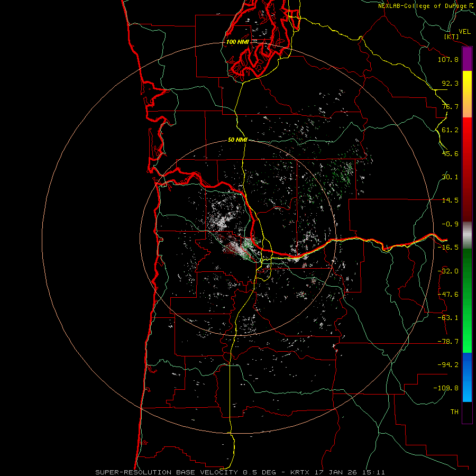Click the [KT] units label
This screenshot has width=476, height=476.
(452, 36)
